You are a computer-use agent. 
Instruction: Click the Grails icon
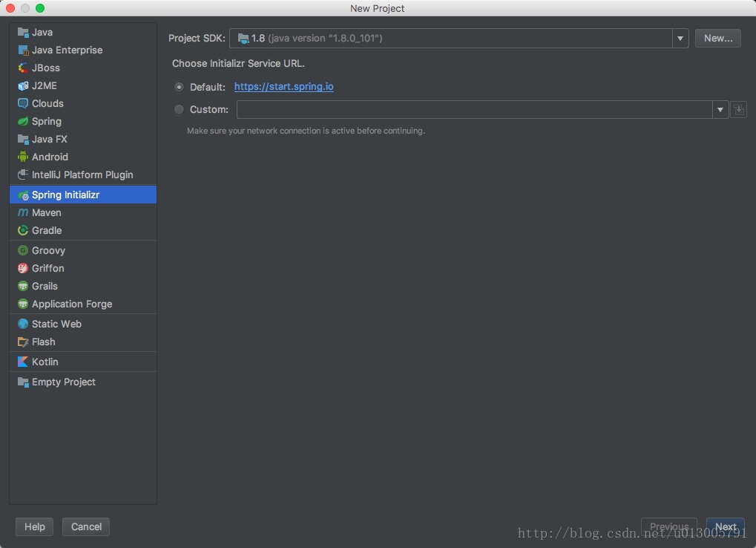[x=23, y=286]
